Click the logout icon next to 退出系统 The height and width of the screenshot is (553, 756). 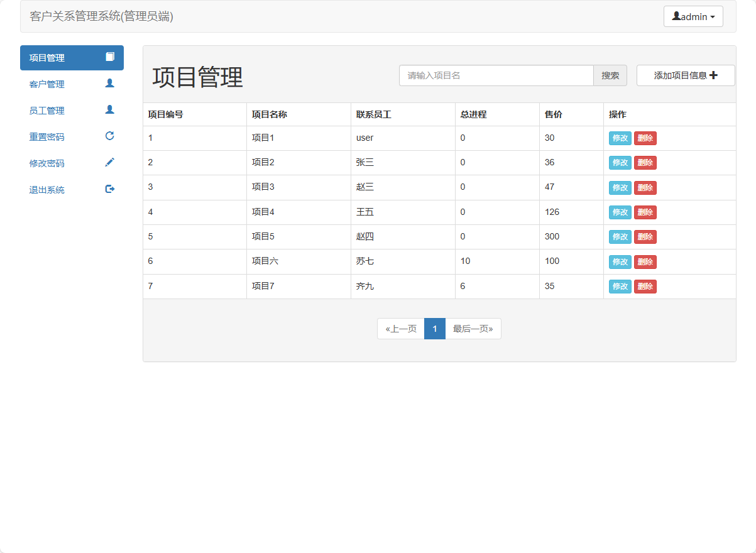click(x=110, y=189)
